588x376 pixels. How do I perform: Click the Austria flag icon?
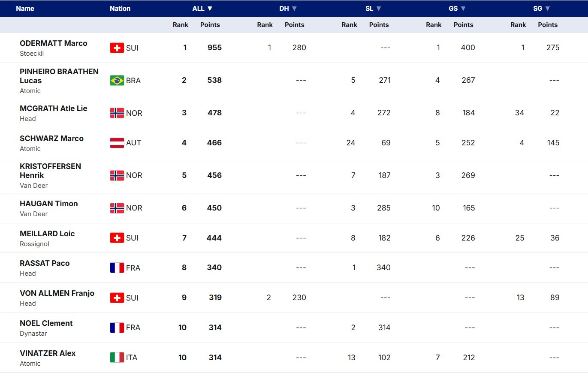coord(117,143)
